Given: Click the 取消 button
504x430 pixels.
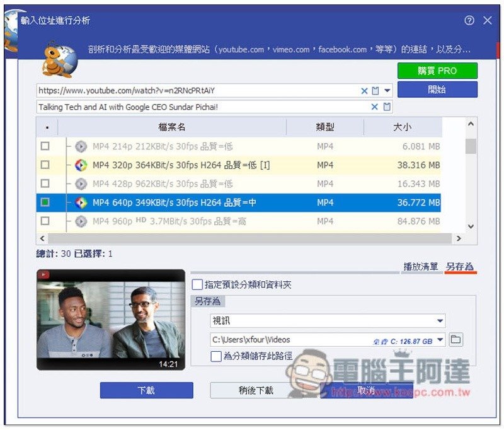Looking at the screenshot, I should (x=367, y=390).
